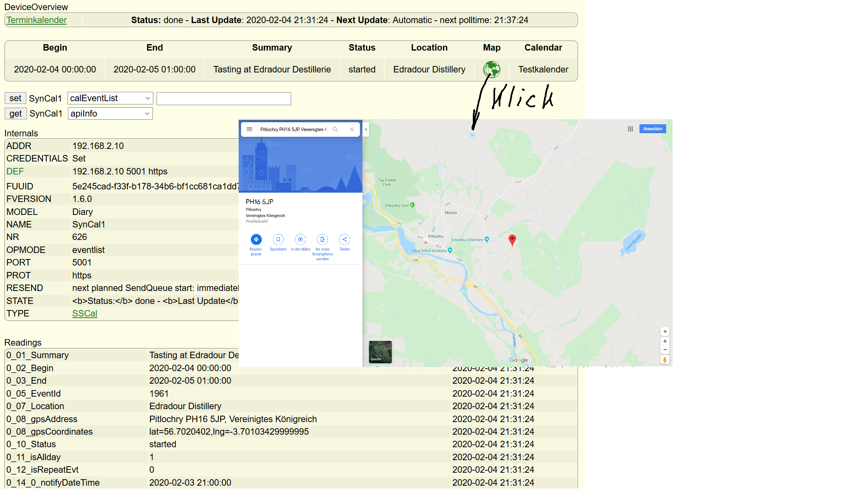Image resolution: width=868 pixels, height=497 pixels.
Task: Click the FVERSION value 1.6.0
Action: 82,199
